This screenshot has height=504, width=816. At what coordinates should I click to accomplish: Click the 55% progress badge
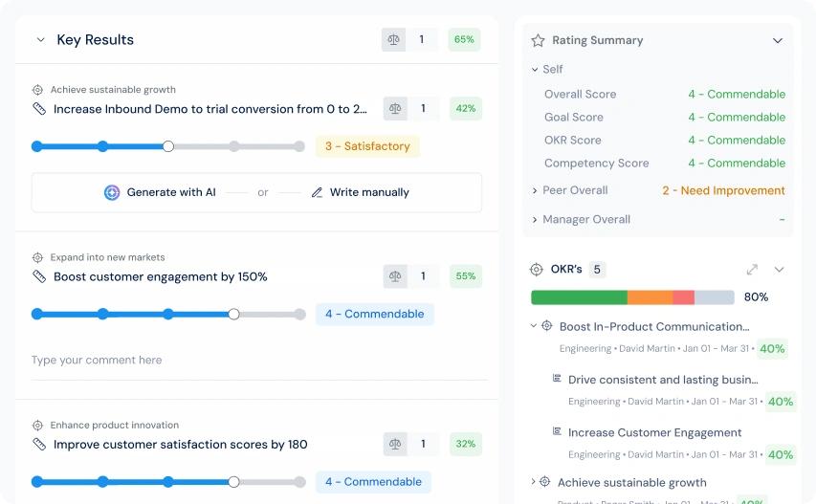(466, 276)
